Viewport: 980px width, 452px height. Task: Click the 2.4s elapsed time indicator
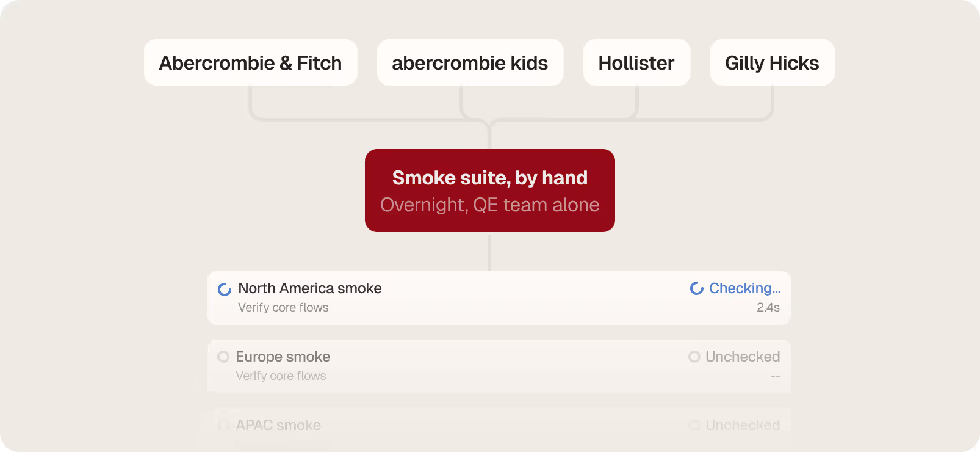[x=768, y=307]
